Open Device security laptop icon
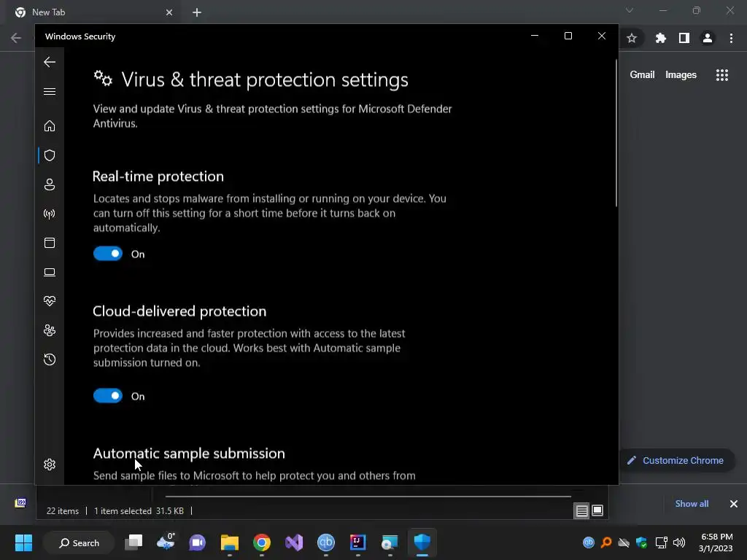The height and width of the screenshot is (560, 747). tap(50, 272)
